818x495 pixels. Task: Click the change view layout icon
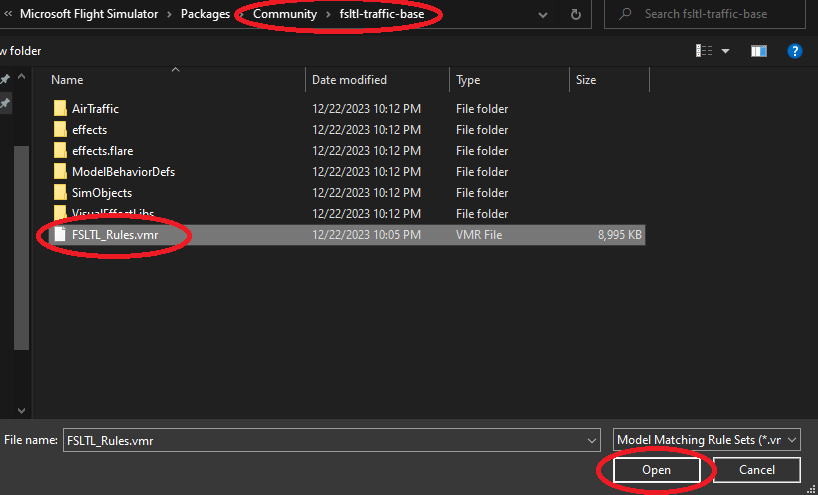705,51
